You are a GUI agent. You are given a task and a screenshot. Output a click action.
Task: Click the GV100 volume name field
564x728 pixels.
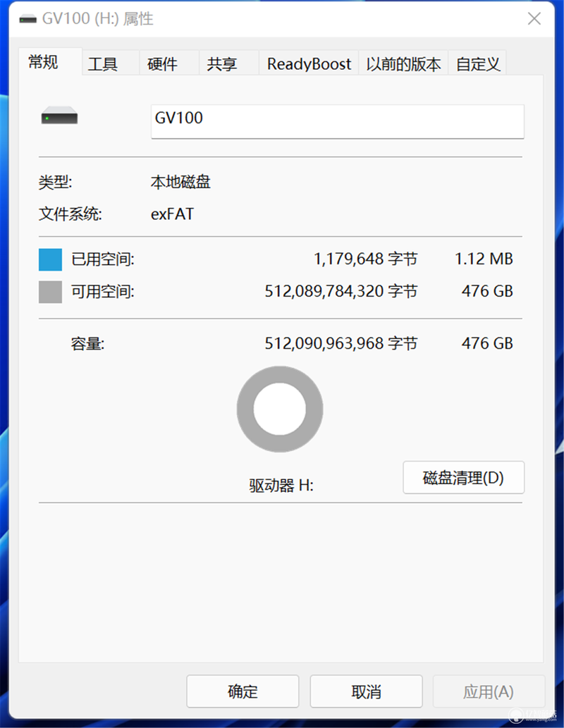[x=337, y=122]
